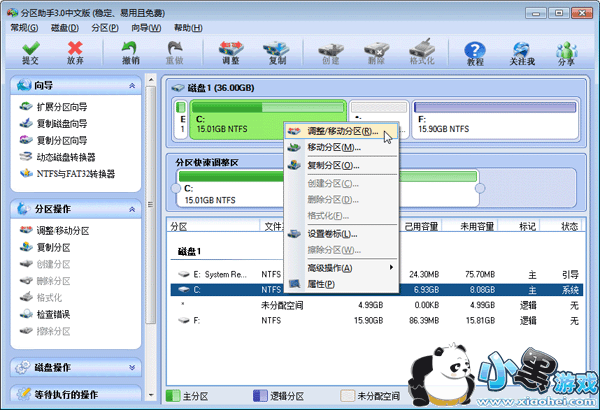Click the 关注我 (follow me) toolbar icon
Image resolution: width=600 pixels, height=410 pixels.
pos(522,54)
